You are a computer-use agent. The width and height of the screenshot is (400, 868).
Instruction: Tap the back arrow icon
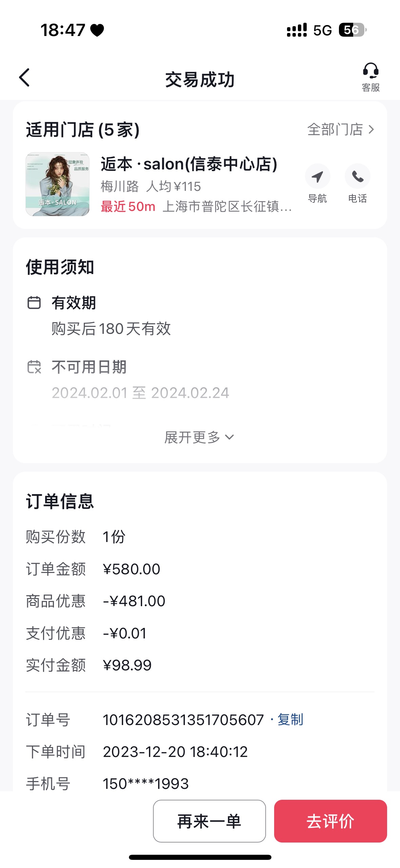point(24,78)
